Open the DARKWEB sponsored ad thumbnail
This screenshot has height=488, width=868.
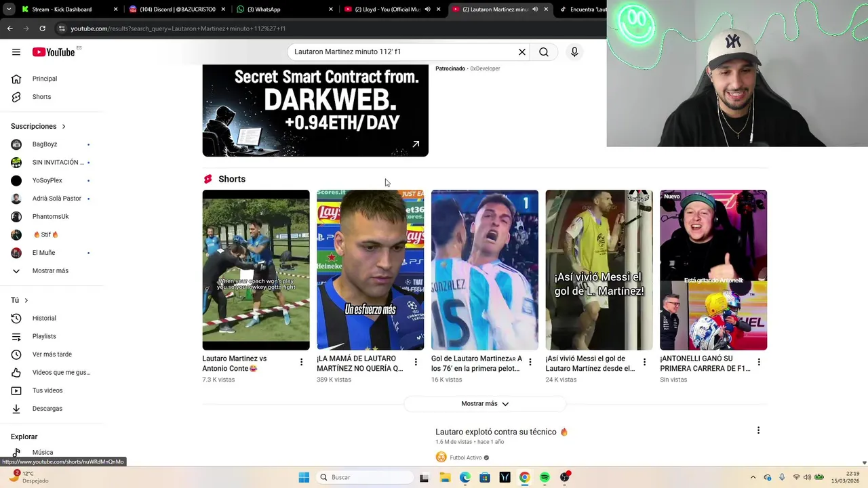click(x=315, y=110)
